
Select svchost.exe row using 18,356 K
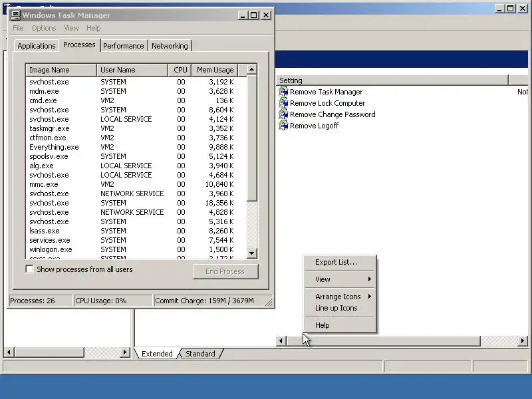click(136, 203)
